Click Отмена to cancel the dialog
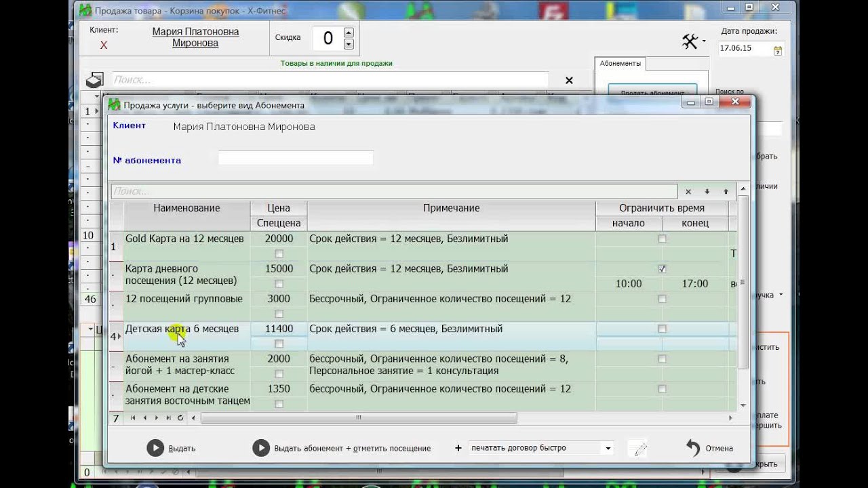868x488 pixels. pyautogui.click(x=719, y=449)
